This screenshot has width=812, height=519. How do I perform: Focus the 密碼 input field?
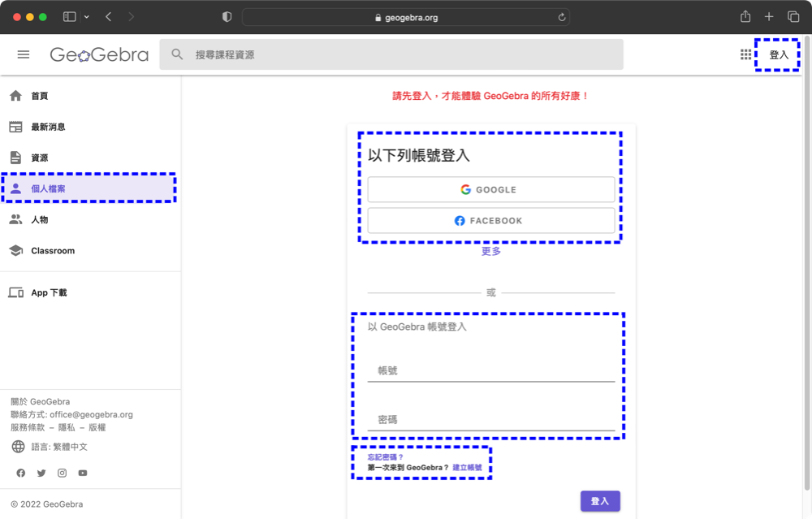click(x=491, y=420)
